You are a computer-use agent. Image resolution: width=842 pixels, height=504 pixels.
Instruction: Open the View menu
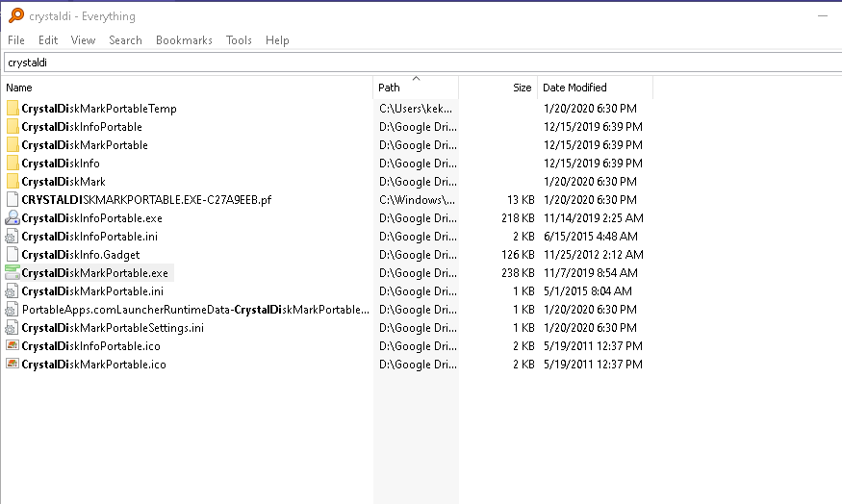(83, 40)
